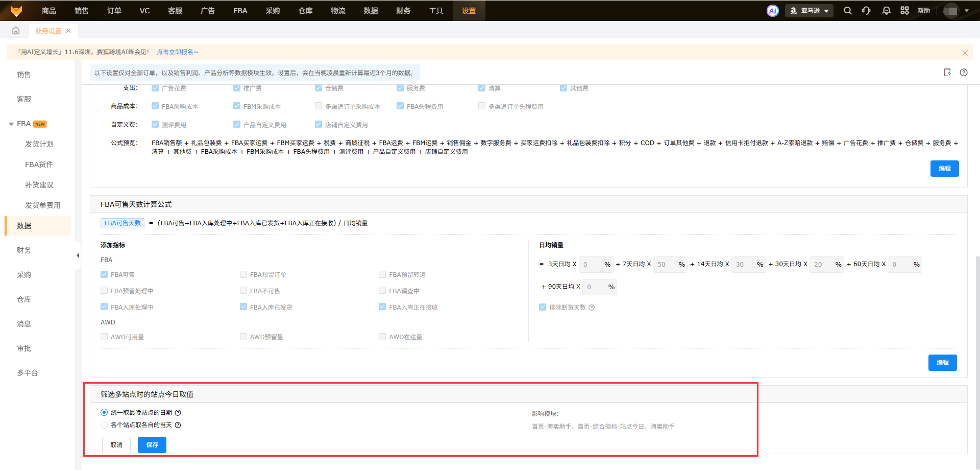Click the 90天日均 percentage input field

coord(600,287)
